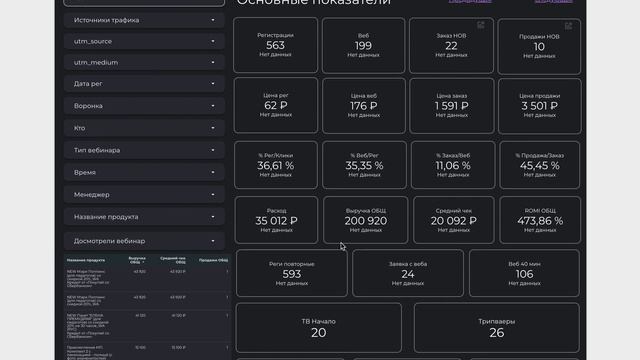Select the % Рег/Клики 36,61 % card
The image size is (640, 360).
point(276,165)
